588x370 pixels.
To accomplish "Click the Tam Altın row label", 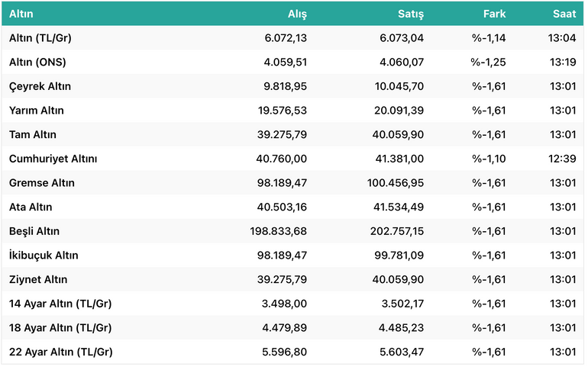I will 33,134.
